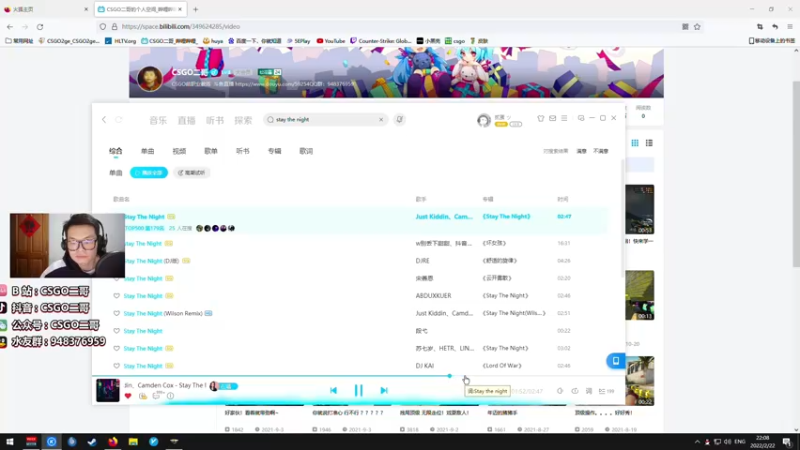Favorite the Wilson Remix row
The image size is (800, 450).
[116, 313]
